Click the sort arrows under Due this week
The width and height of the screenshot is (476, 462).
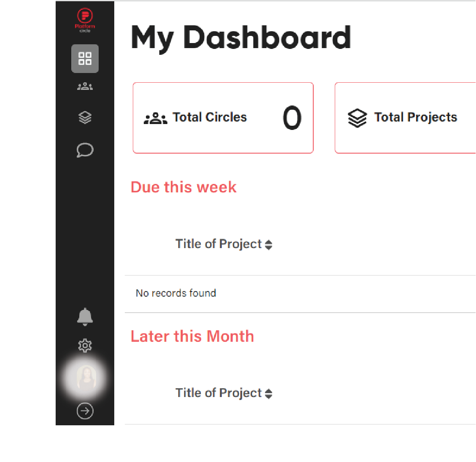[269, 245]
